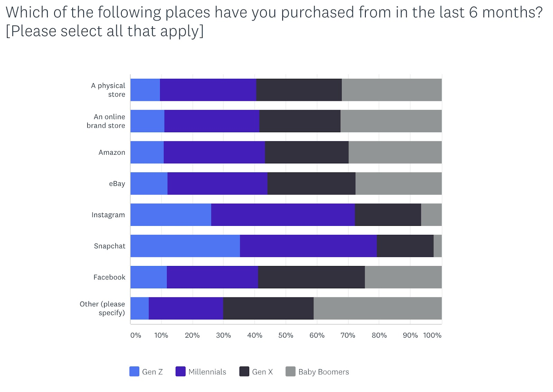Click the Gen X segment of Snapchat bar
This screenshot has height=392, width=553.
[x=405, y=246]
